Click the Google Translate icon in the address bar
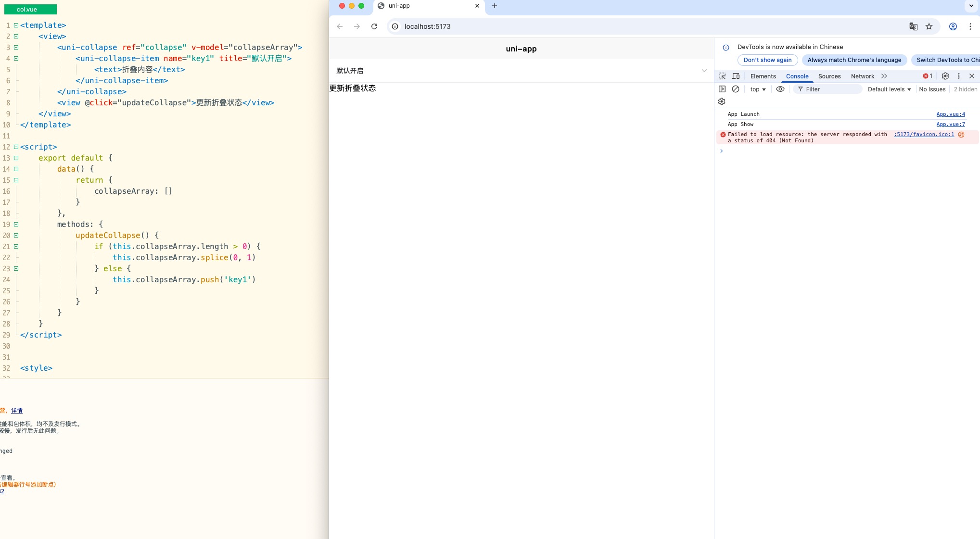Image resolution: width=980 pixels, height=539 pixels. [x=913, y=26]
